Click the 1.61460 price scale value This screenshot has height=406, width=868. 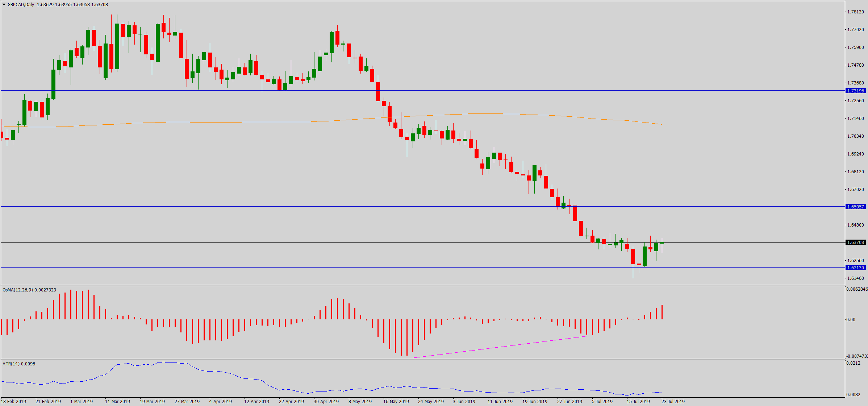coord(855,278)
